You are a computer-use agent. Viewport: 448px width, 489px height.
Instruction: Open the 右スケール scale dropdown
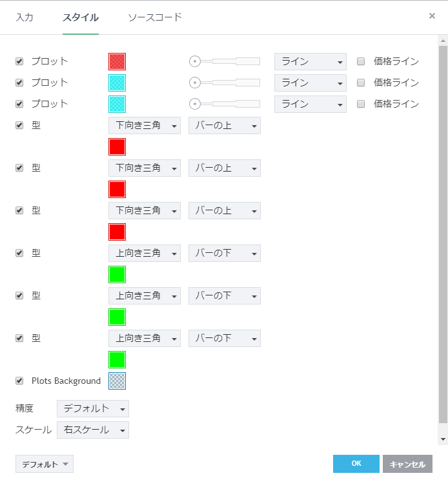pos(92,430)
